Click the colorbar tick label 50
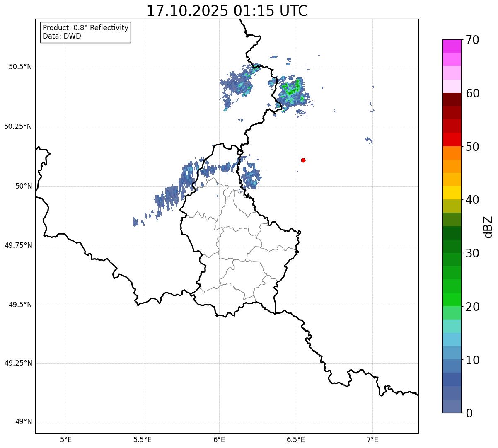The height and width of the screenshot is (448, 498). [472, 147]
